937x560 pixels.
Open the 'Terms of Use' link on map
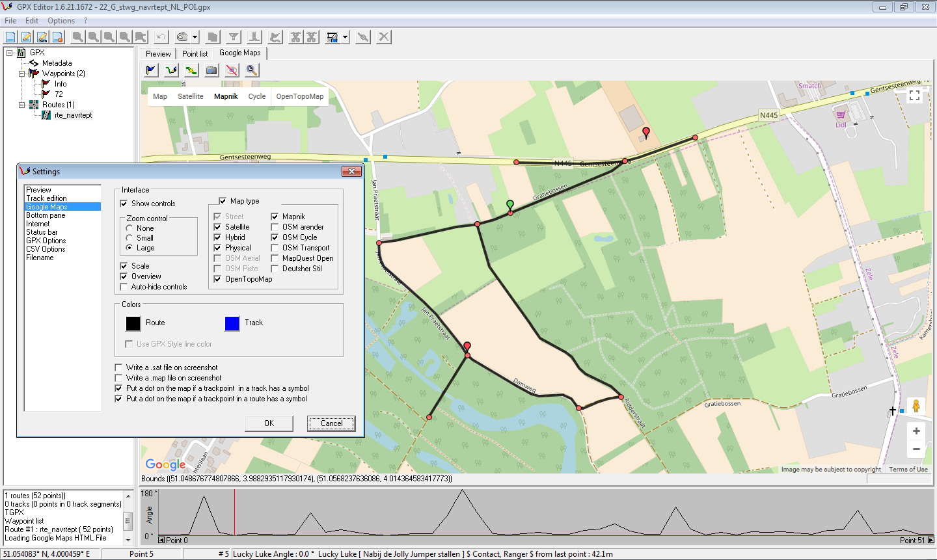[908, 469]
